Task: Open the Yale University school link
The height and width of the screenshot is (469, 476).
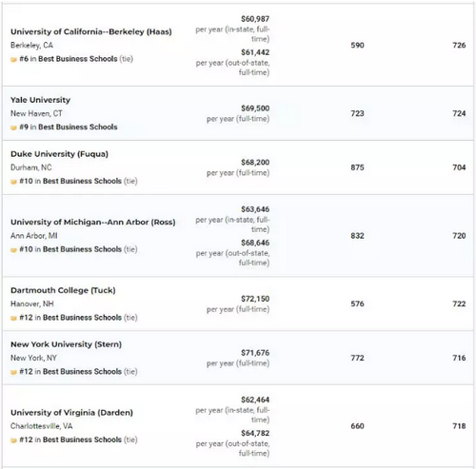Action: (x=40, y=100)
